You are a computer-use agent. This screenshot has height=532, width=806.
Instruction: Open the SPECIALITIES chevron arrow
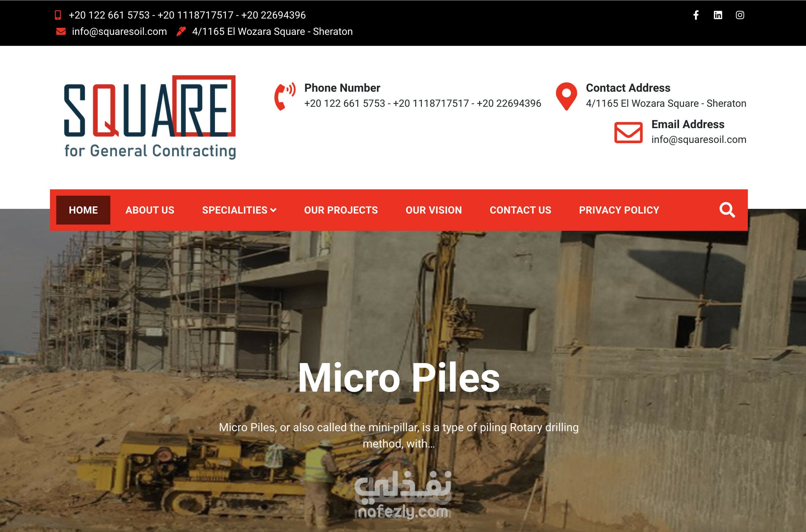coord(274,210)
